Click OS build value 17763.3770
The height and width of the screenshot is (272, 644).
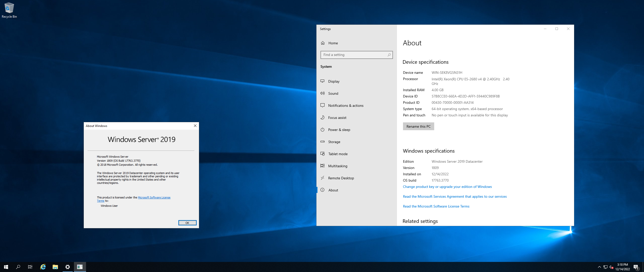440,180
